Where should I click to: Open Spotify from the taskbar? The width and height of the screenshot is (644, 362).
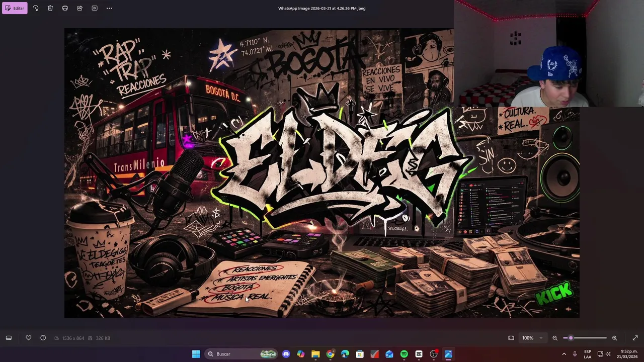(404, 354)
